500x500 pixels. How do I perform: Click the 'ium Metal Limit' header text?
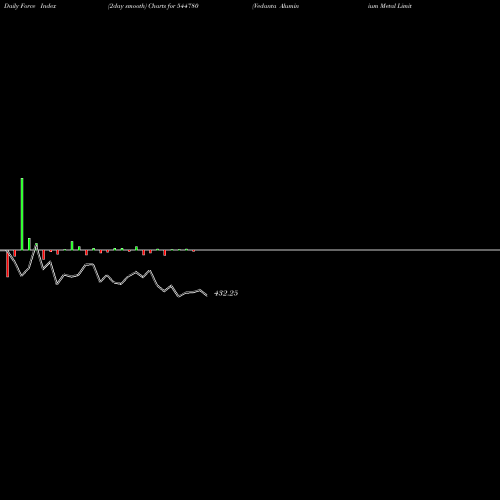tap(390, 6)
